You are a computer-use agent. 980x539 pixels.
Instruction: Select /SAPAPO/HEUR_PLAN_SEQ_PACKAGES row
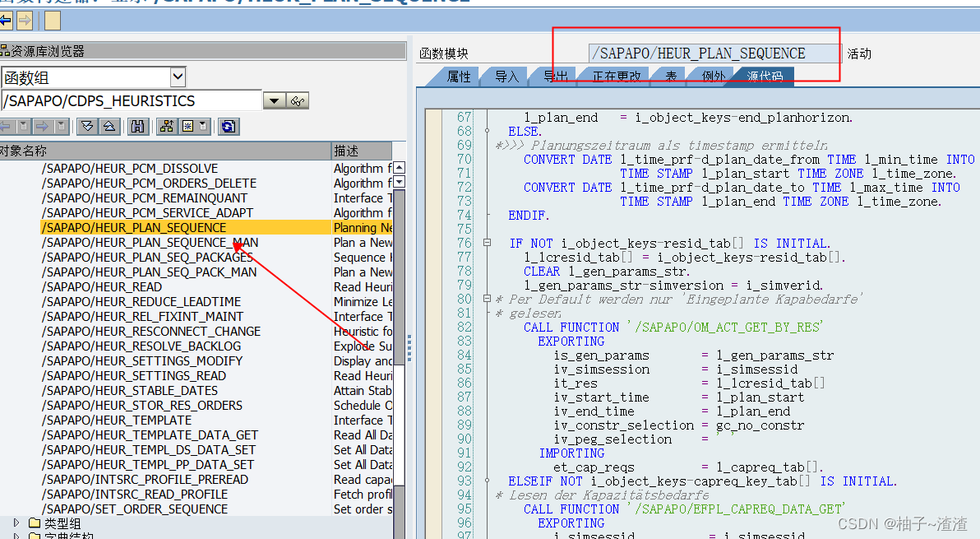[x=147, y=258]
